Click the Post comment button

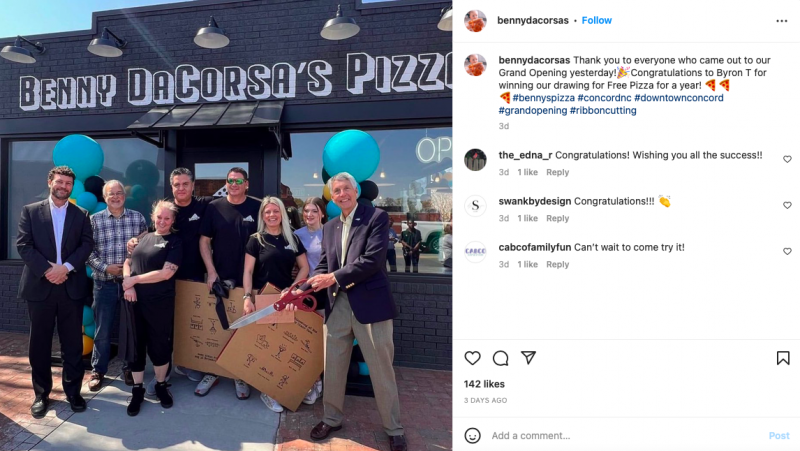point(779,436)
